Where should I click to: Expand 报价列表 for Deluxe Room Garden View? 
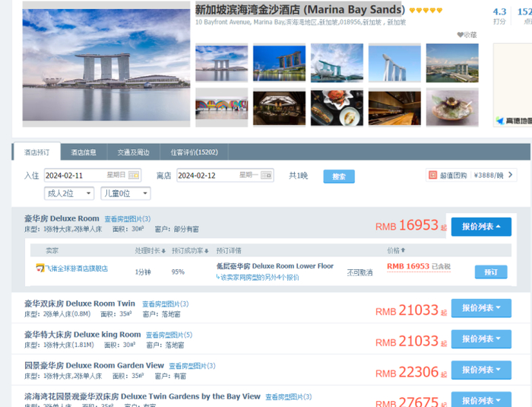click(x=481, y=370)
